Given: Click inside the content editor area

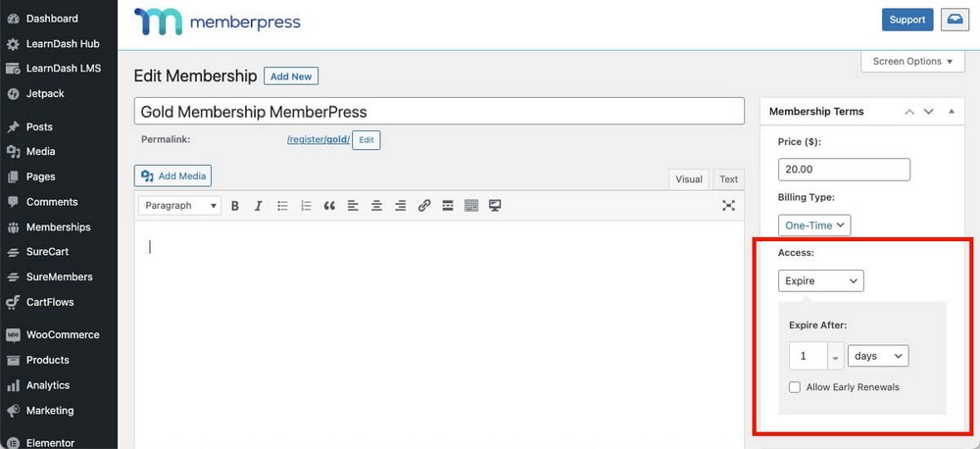Looking at the screenshot, I should pyautogui.click(x=439, y=334).
